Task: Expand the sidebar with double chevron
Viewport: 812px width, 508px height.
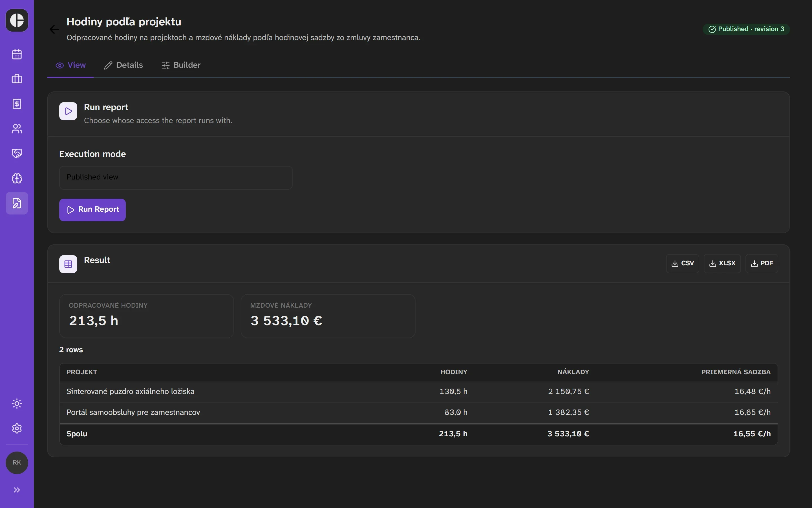Action: [17, 490]
